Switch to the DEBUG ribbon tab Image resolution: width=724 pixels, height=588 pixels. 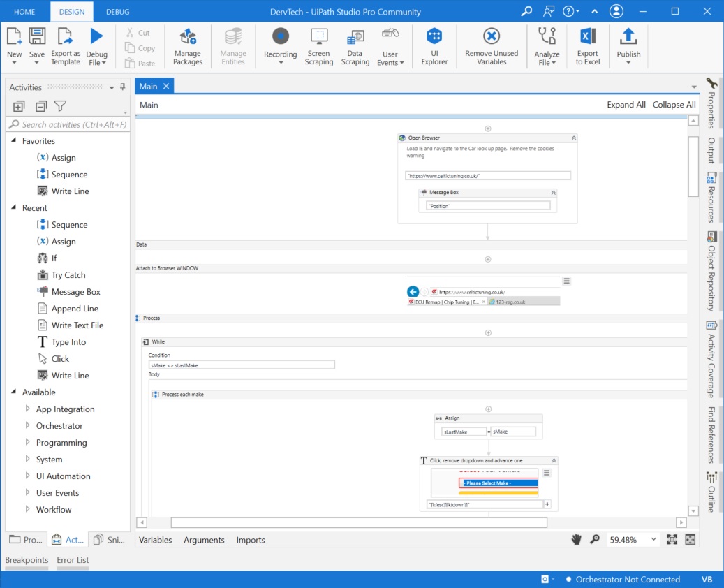pyautogui.click(x=117, y=12)
